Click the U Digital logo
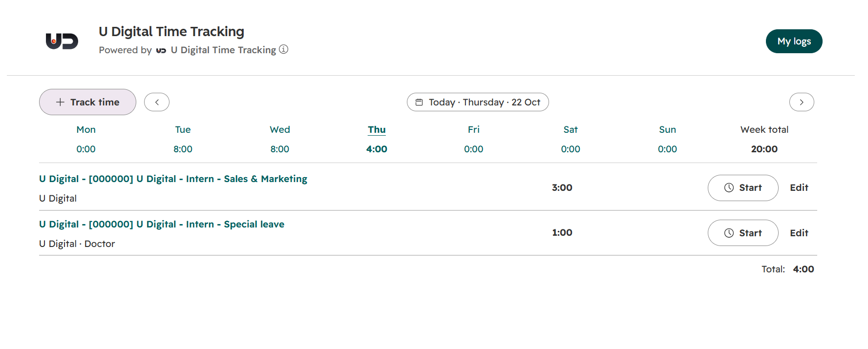The width and height of the screenshot is (868, 349). pyautogui.click(x=62, y=41)
